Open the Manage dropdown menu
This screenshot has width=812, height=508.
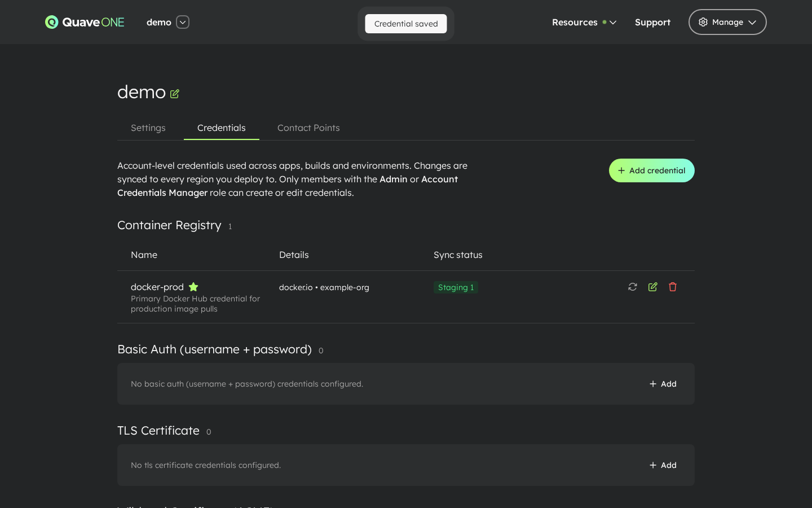727,22
